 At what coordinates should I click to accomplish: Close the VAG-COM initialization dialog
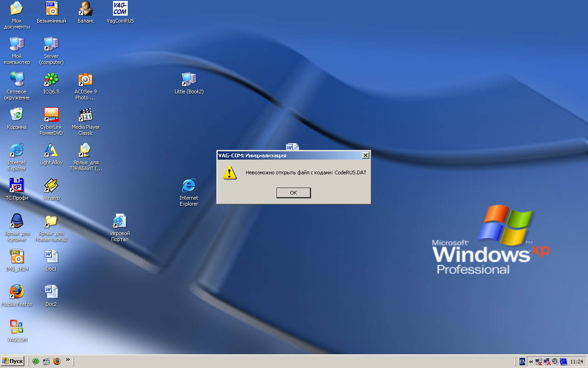365,155
